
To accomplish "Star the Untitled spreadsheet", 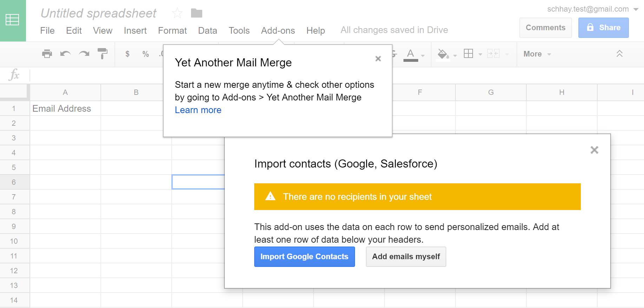I will (177, 13).
